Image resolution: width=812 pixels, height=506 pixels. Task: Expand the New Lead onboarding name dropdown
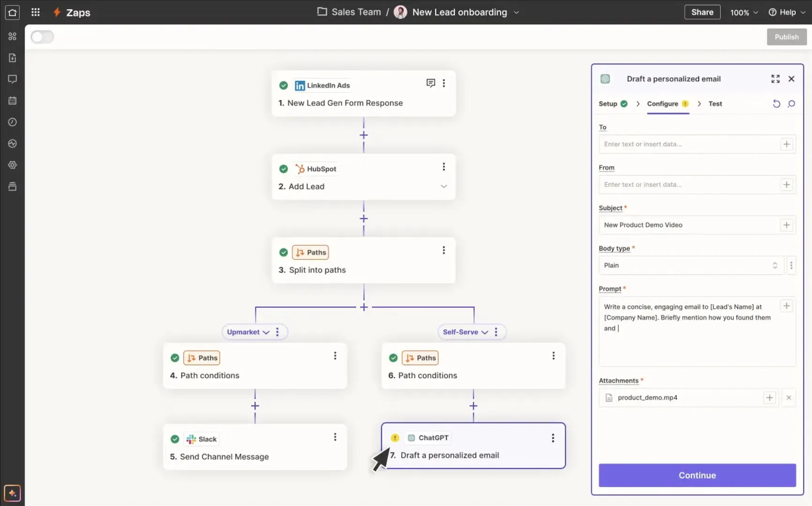(516, 12)
